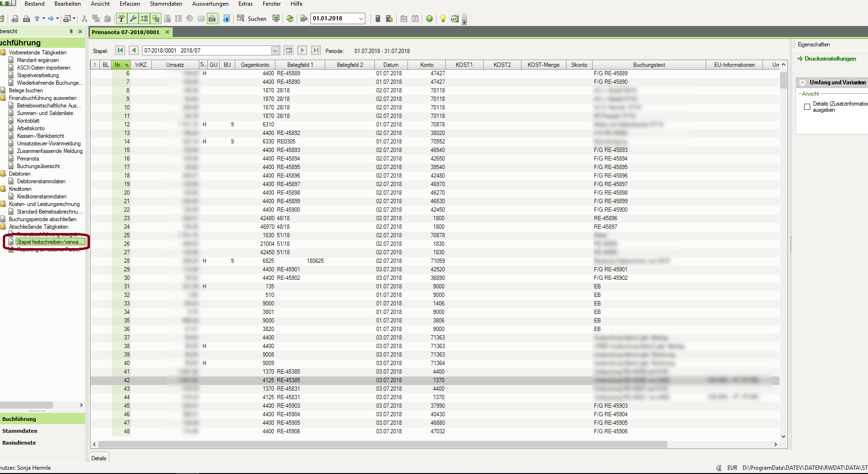Click the green refresh arrows icon

pos(290,18)
